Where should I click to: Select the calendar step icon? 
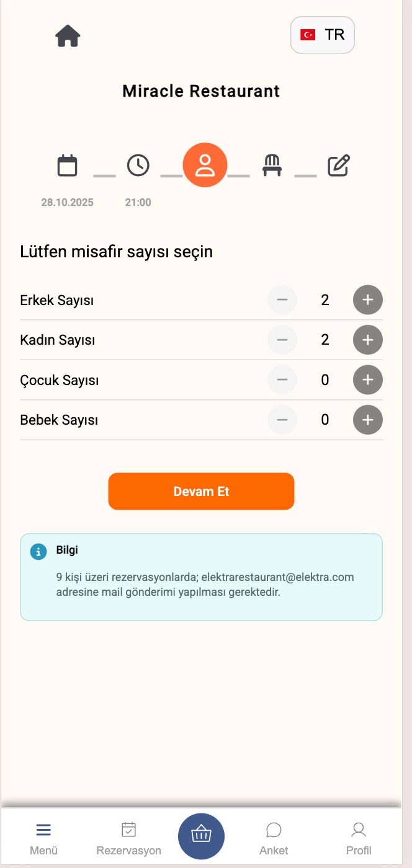(x=67, y=165)
